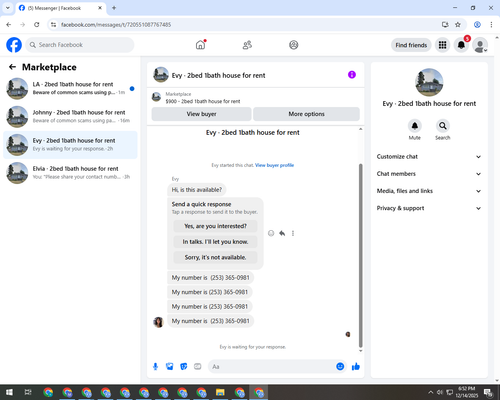The height and width of the screenshot is (400, 500).
Task: Expand the Chat members section
Action: (429, 174)
